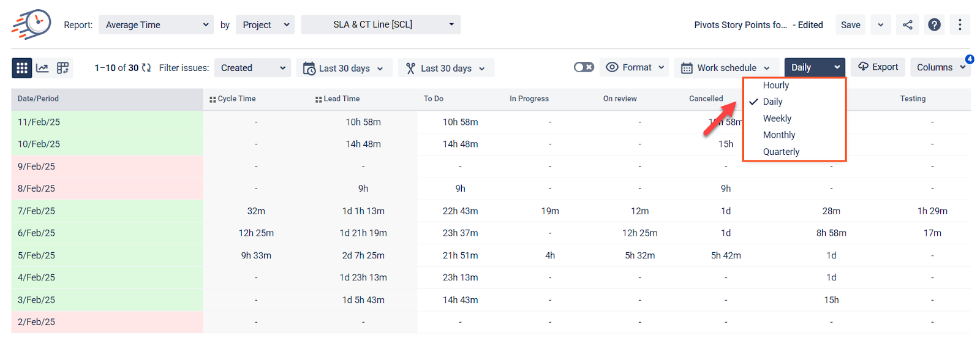Click the 2d 7h 25m Lead Time value
The width and height of the screenshot is (980, 341).
point(363,255)
